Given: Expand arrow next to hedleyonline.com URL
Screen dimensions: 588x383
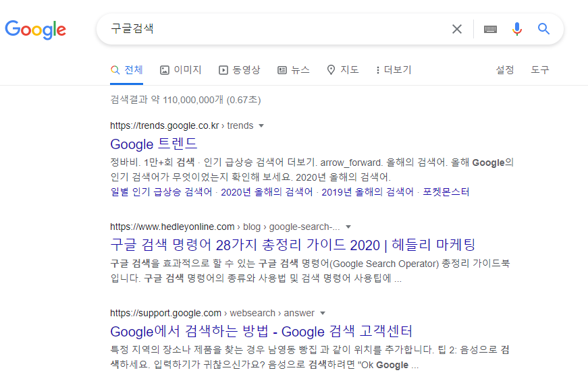Looking at the screenshot, I should [348, 227].
